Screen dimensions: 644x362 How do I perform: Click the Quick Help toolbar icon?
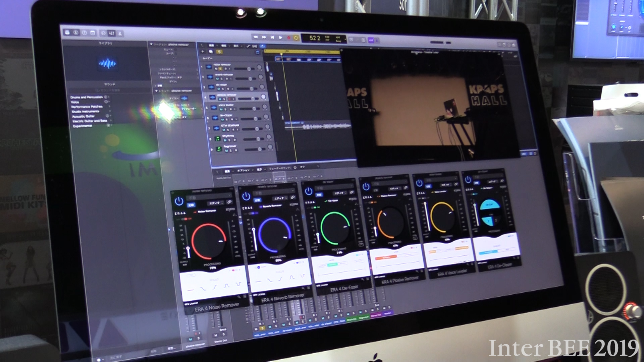coord(84,33)
